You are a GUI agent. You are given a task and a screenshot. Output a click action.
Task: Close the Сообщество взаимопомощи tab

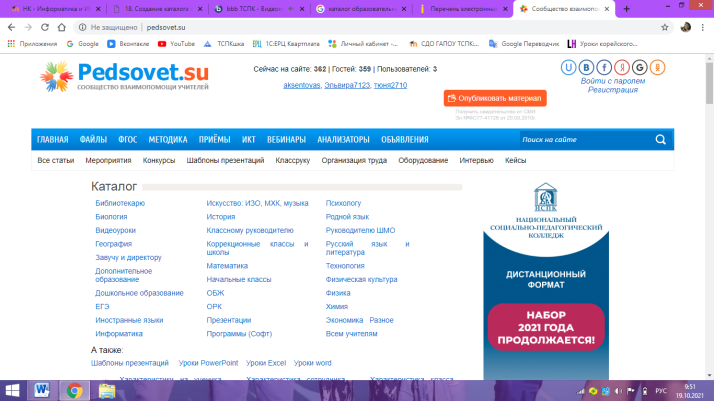pos(607,9)
